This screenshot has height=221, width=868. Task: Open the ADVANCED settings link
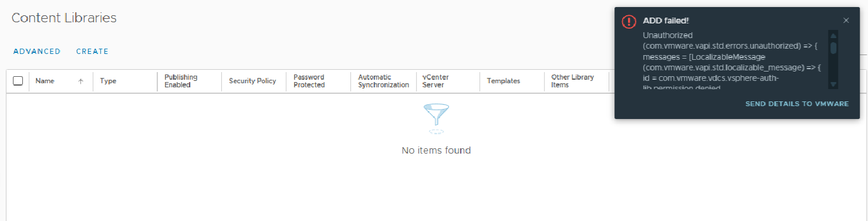click(36, 52)
